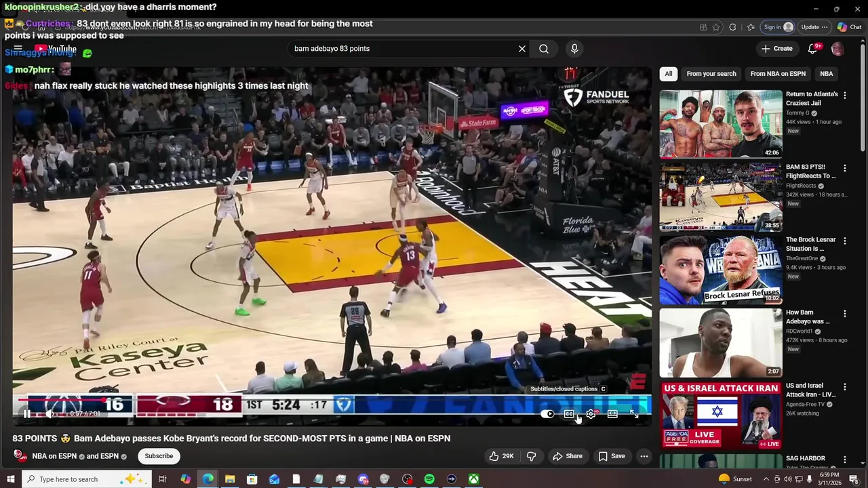This screenshot has width=868, height=488.
Task: Dislike the video with thumbs down
Action: 531,456
